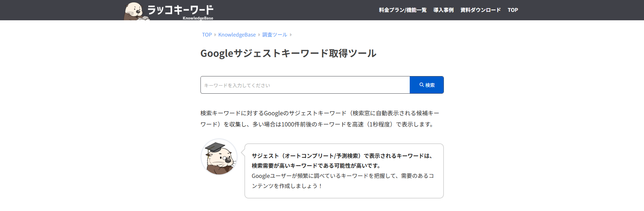Focus the キーワードを入力してください search field

coord(305,85)
